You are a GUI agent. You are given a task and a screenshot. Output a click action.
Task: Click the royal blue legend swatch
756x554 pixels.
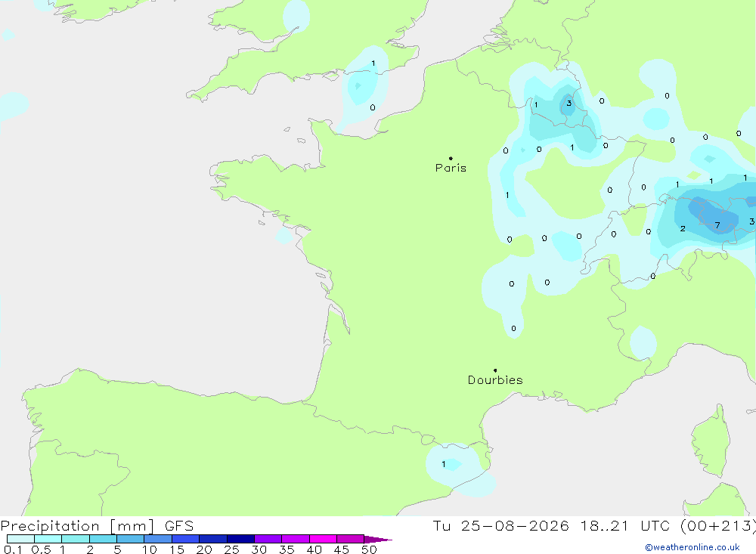[x=186, y=539]
